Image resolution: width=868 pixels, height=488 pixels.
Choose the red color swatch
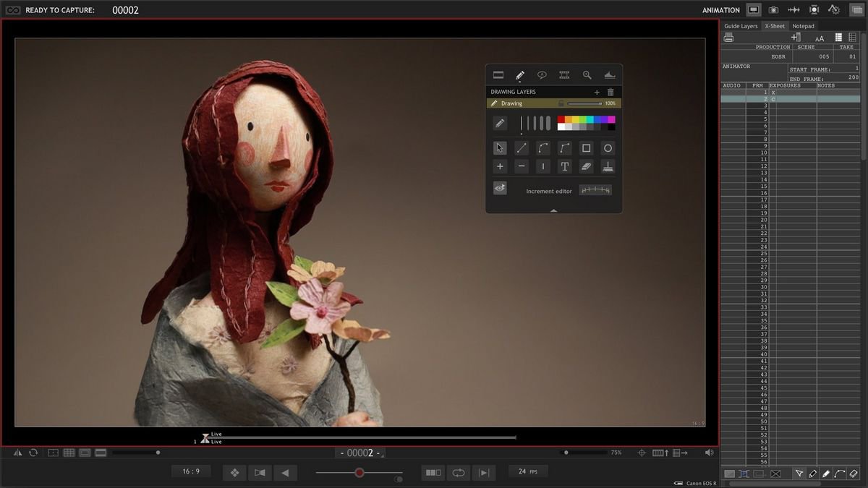point(561,119)
